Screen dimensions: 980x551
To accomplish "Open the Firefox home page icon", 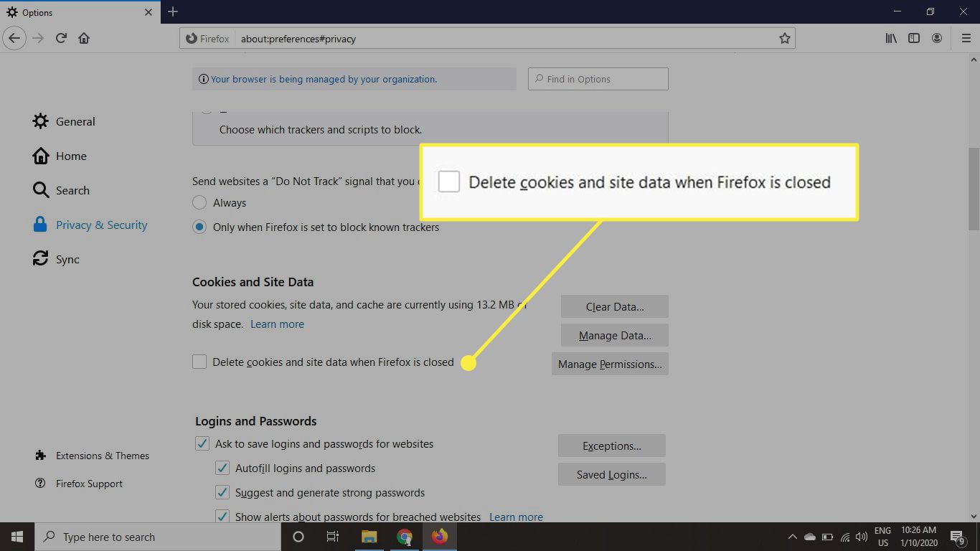I will click(84, 38).
